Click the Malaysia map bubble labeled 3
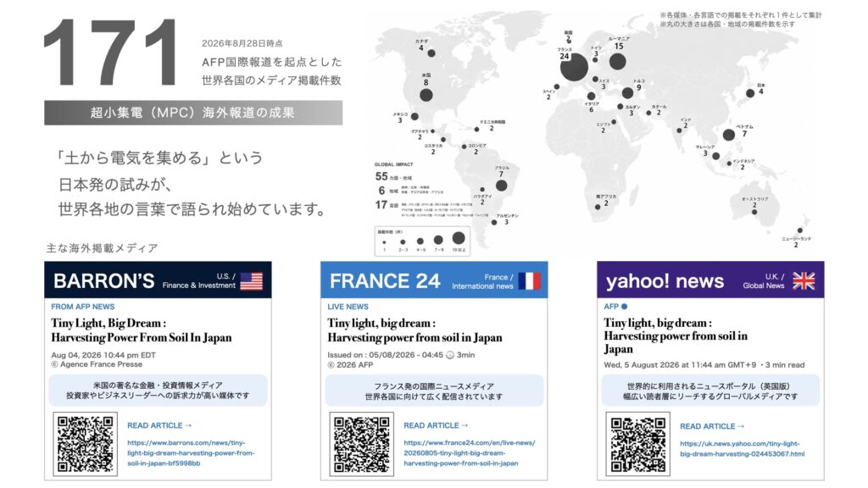The image size is (868, 488). tap(715, 156)
